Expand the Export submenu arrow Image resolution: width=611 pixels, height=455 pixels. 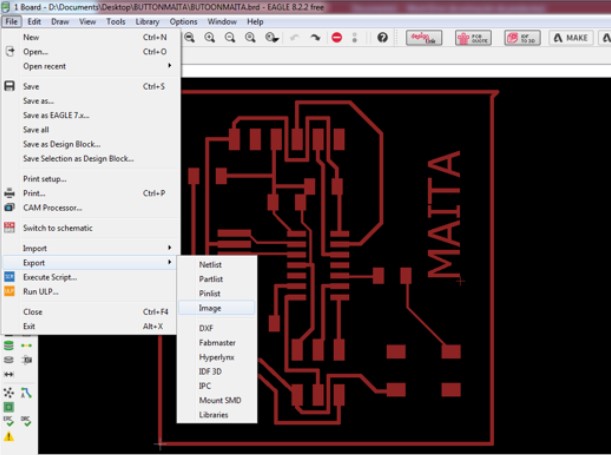(x=170, y=262)
